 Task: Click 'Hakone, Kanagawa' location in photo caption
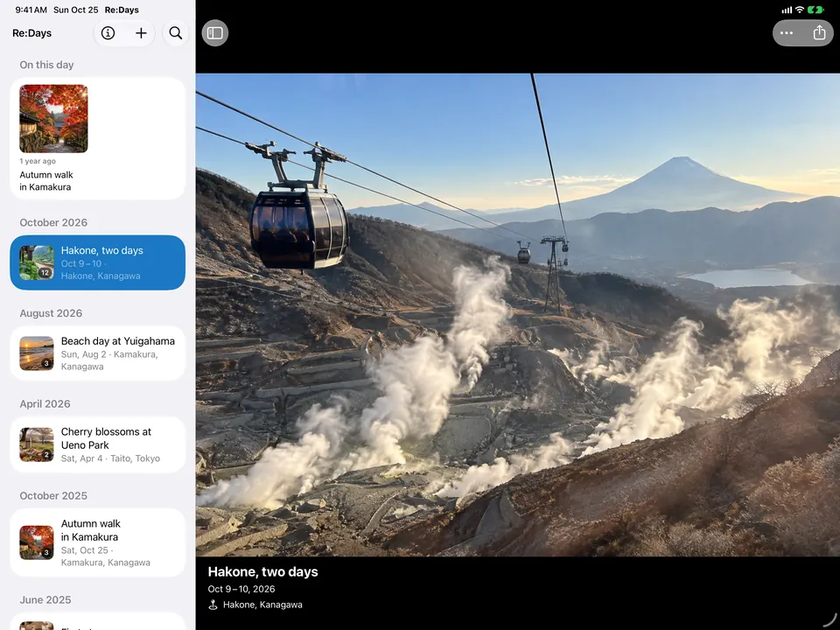click(x=262, y=605)
